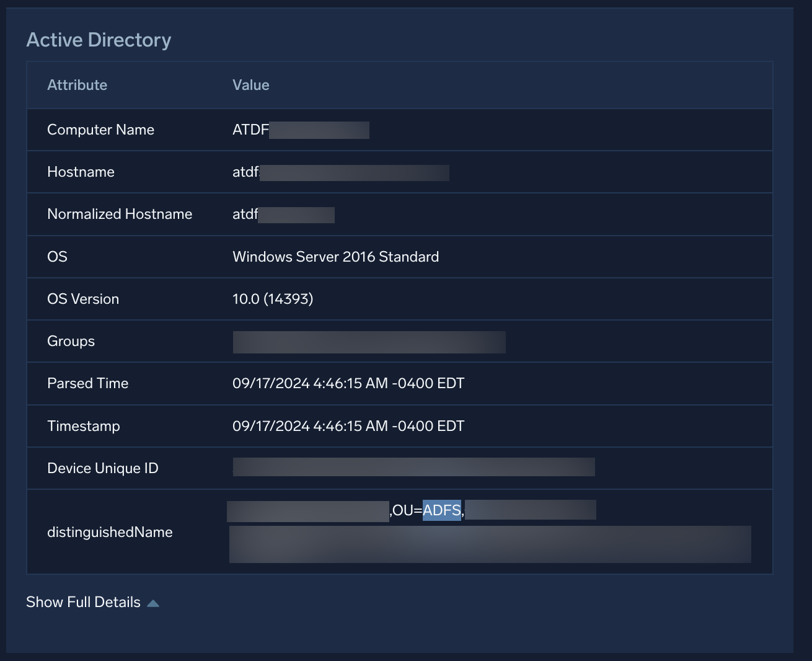Select the Device Unique ID row

(103, 468)
